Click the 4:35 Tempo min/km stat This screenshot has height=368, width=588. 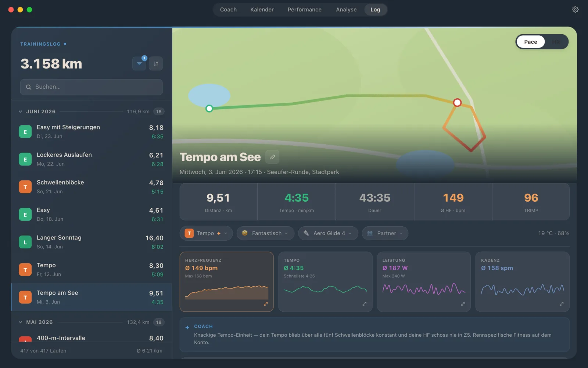pos(297,202)
